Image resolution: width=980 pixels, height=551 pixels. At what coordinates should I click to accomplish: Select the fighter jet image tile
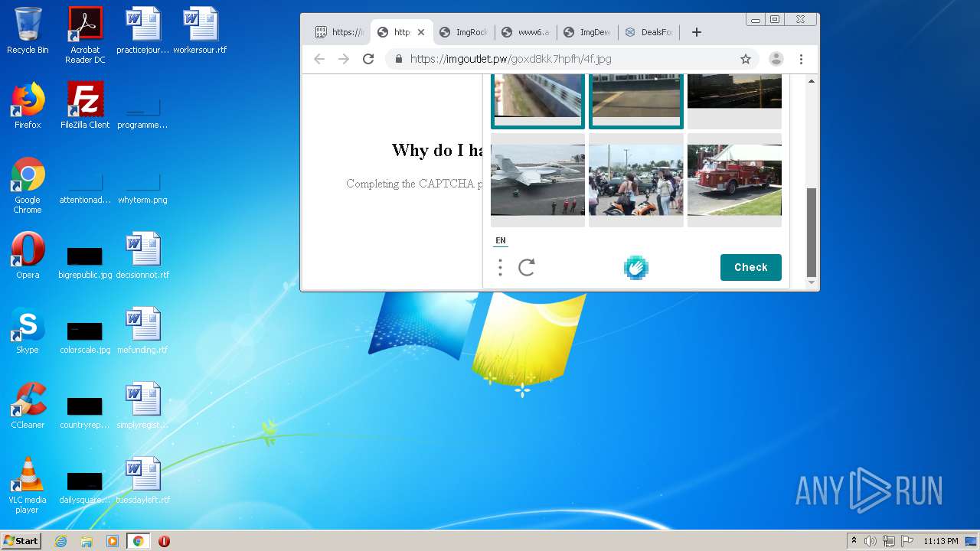(537, 181)
